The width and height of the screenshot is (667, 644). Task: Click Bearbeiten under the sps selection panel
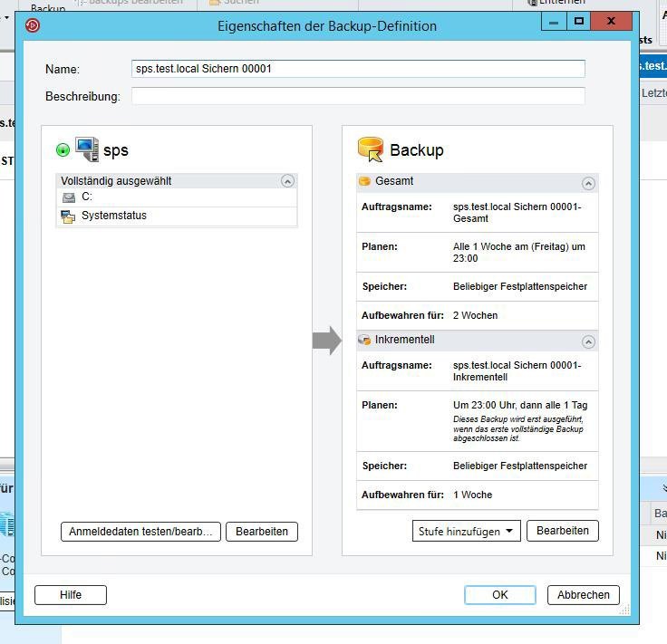point(262,532)
